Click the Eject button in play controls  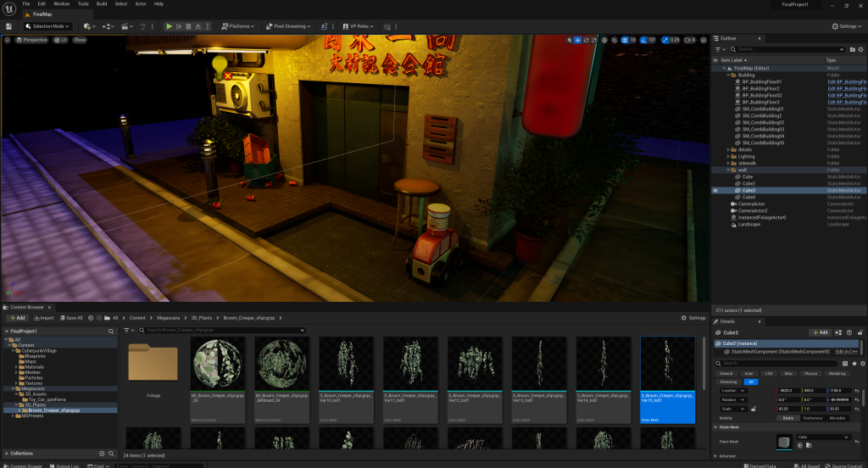[x=198, y=26]
